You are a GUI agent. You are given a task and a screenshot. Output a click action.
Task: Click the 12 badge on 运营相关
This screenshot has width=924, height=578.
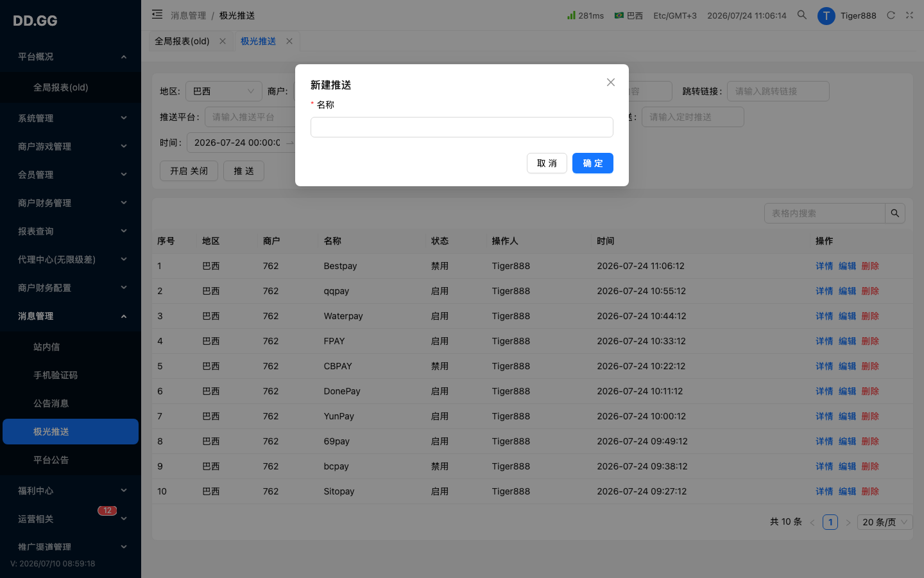107,511
